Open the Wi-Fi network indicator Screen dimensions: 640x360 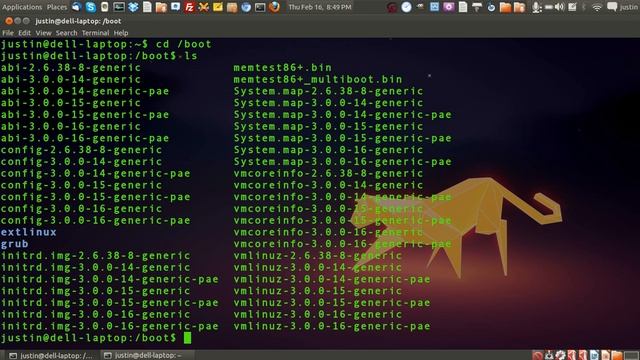point(597,8)
